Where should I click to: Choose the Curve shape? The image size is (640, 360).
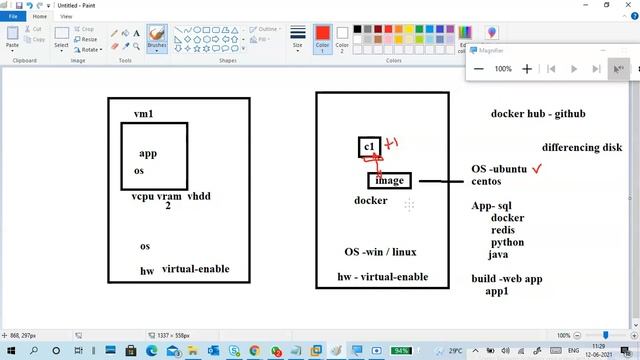coord(188,30)
